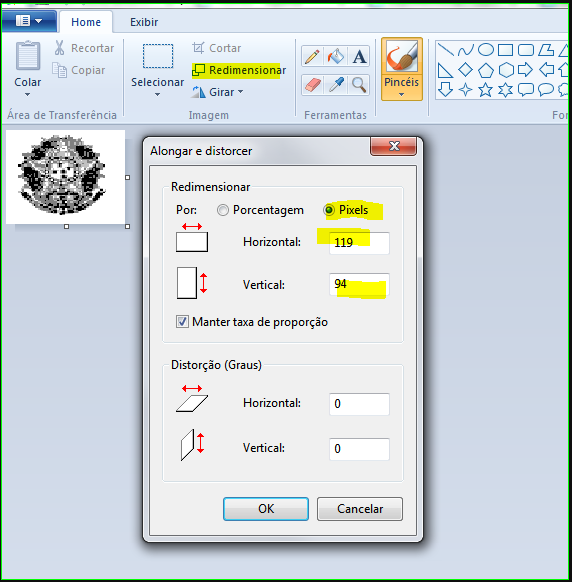The image size is (572, 582).
Task: Choose the Hexagon shape
Action: pos(506,70)
